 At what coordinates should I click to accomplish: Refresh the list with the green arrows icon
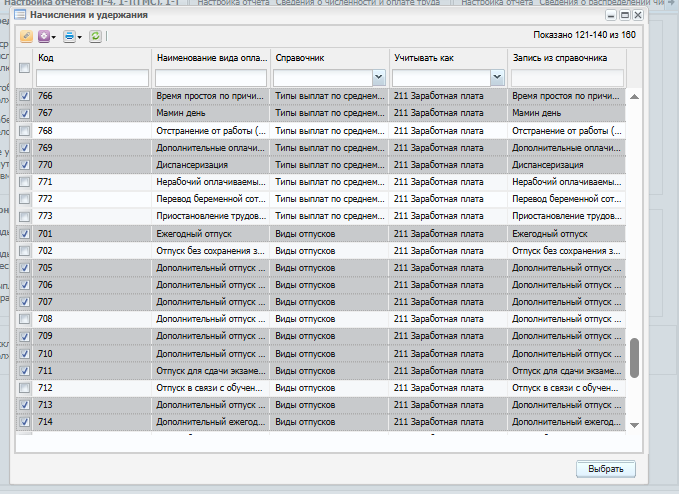(x=95, y=36)
